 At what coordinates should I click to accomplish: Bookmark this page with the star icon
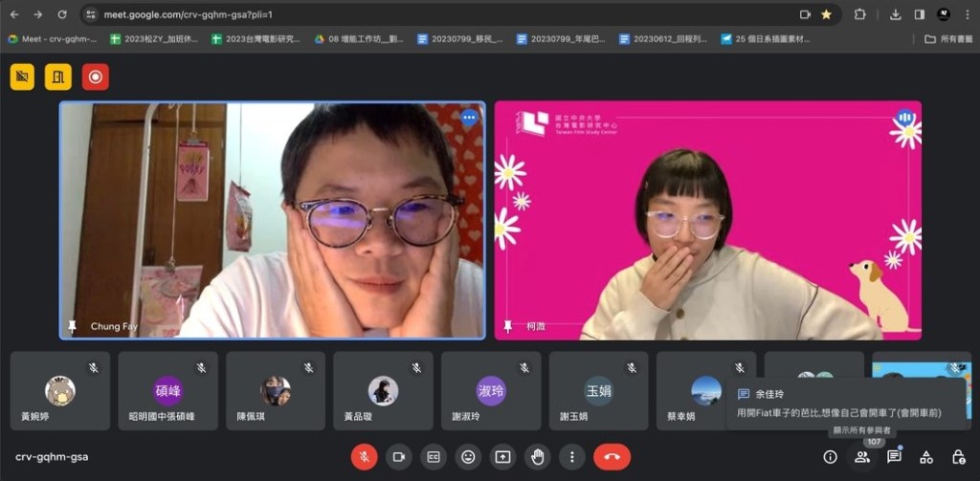[x=826, y=14]
